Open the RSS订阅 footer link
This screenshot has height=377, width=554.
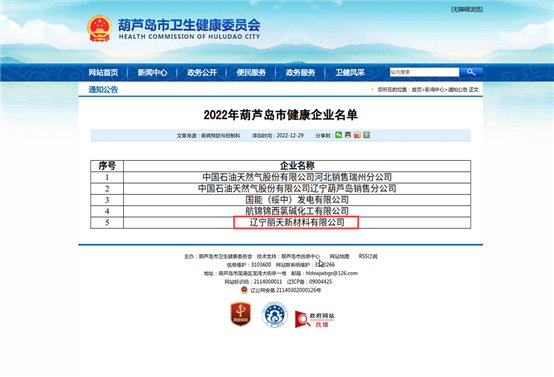[368, 256]
